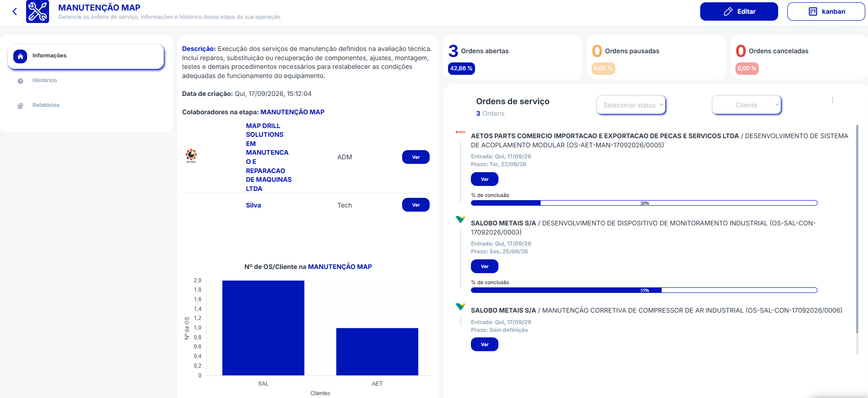Open the SALOBO compressor order with Ver
This screenshot has width=868, height=398.
pos(484,344)
